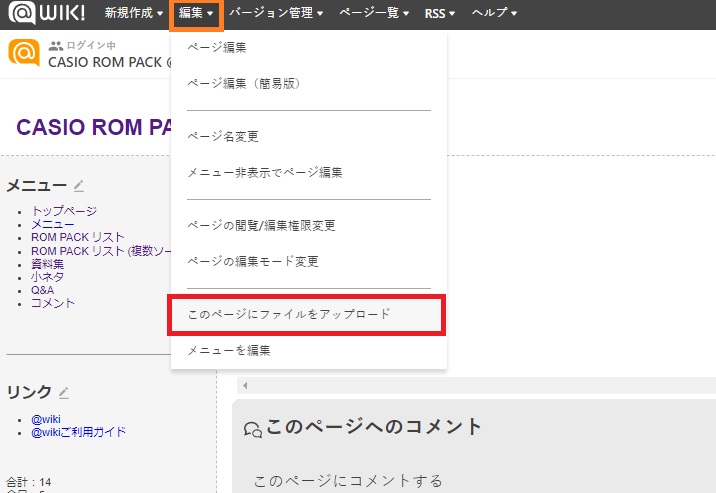Viewport: 716px width, 493px height.
Task: Click the このページにコメントする text
Action: [348, 481]
